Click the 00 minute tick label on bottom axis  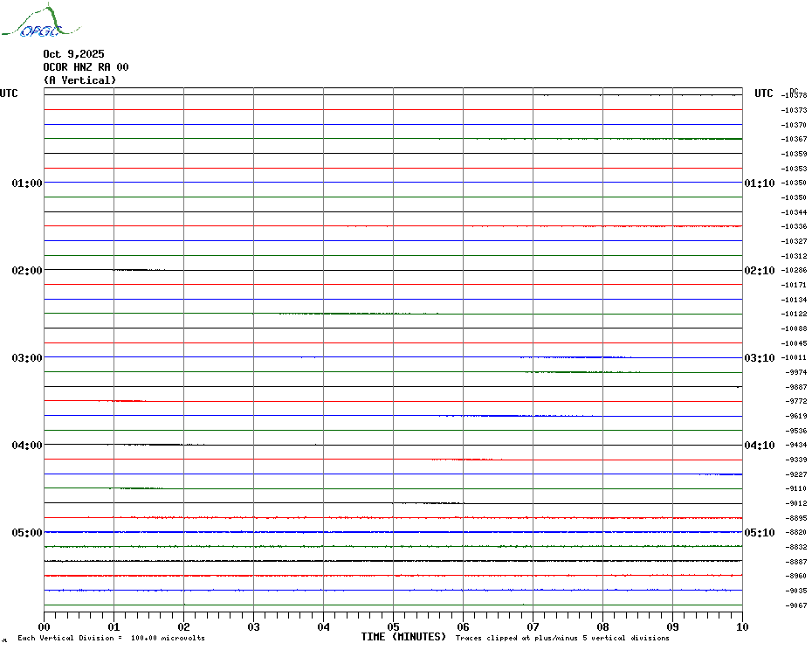[45, 626]
